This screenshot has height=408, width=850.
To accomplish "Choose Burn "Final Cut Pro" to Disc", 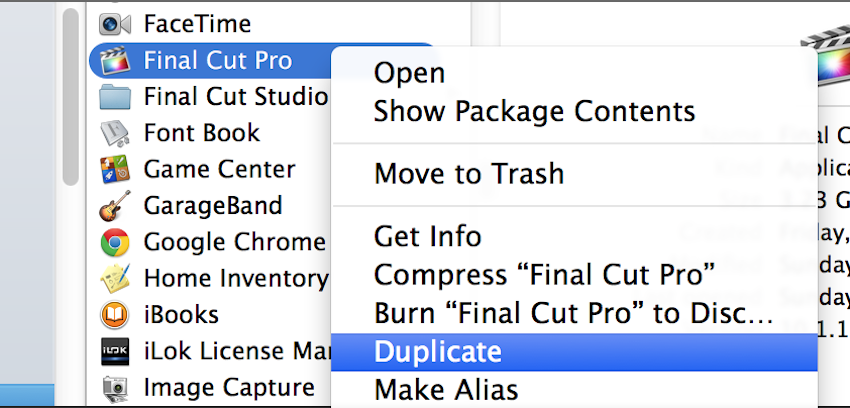I will tap(574, 312).
